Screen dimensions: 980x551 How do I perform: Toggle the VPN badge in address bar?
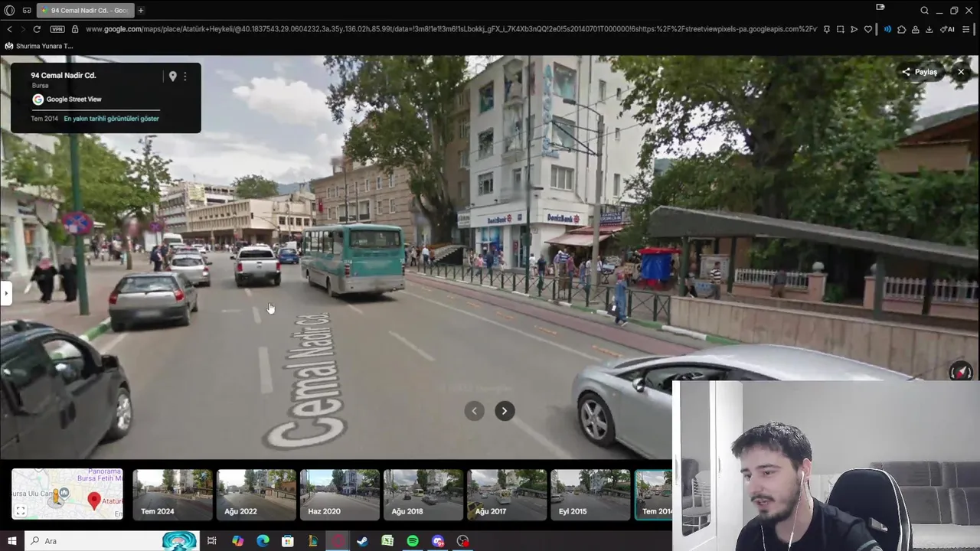(57, 29)
